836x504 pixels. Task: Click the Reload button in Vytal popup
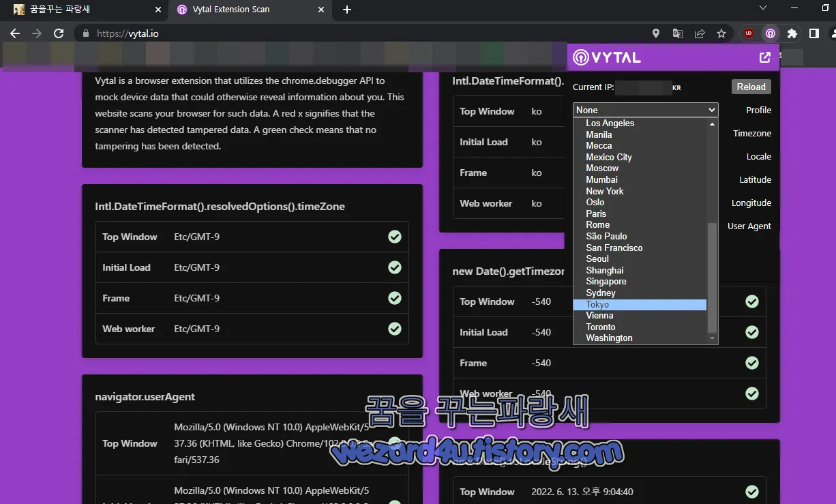tap(751, 87)
